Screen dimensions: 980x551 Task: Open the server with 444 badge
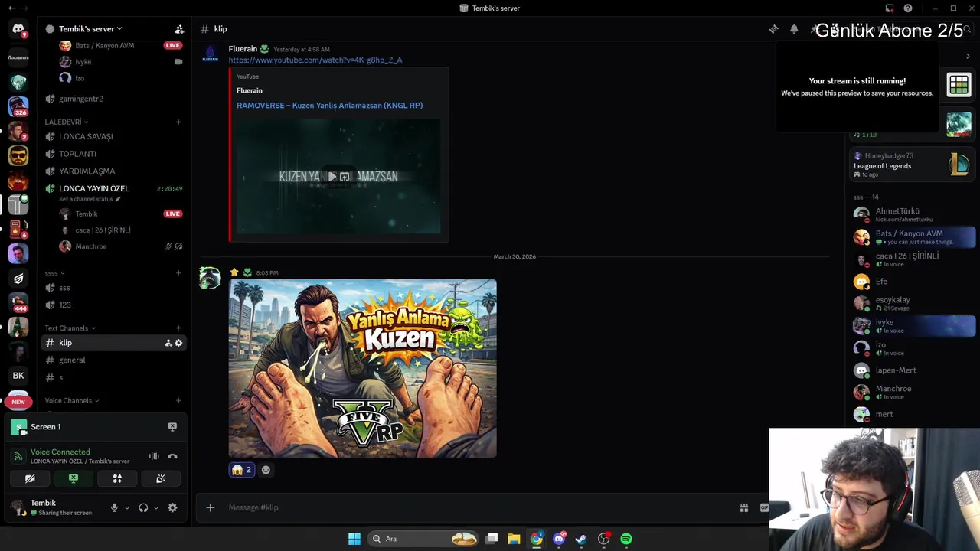[18, 302]
